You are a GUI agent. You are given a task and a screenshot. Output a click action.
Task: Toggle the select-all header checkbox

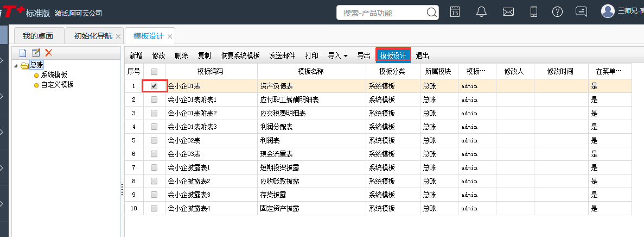(x=154, y=72)
